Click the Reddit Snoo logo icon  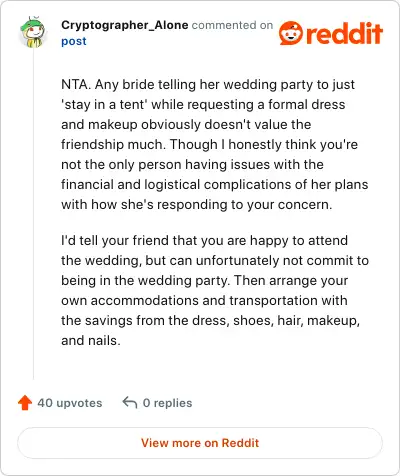[291, 33]
